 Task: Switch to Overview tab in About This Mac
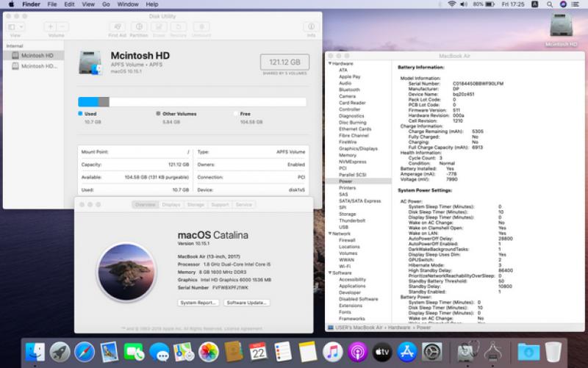click(x=145, y=205)
